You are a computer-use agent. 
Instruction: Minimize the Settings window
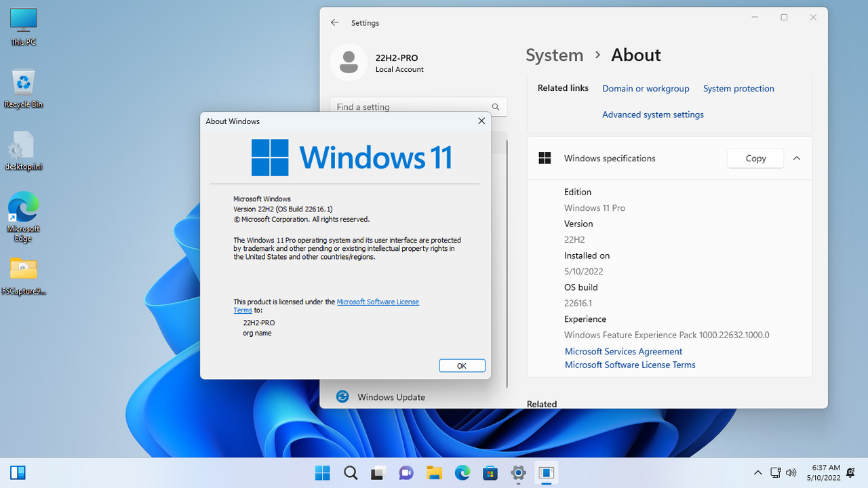[x=755, y=18]
